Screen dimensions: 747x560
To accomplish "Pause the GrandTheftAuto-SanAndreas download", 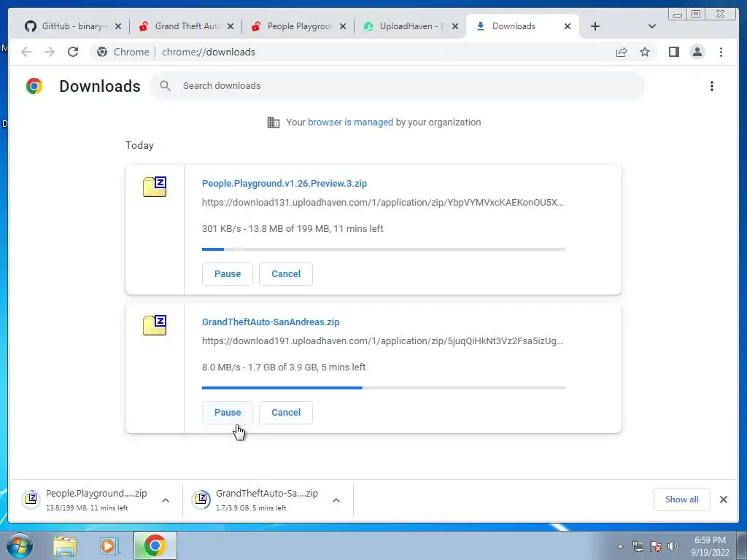I will coord(228,413).
